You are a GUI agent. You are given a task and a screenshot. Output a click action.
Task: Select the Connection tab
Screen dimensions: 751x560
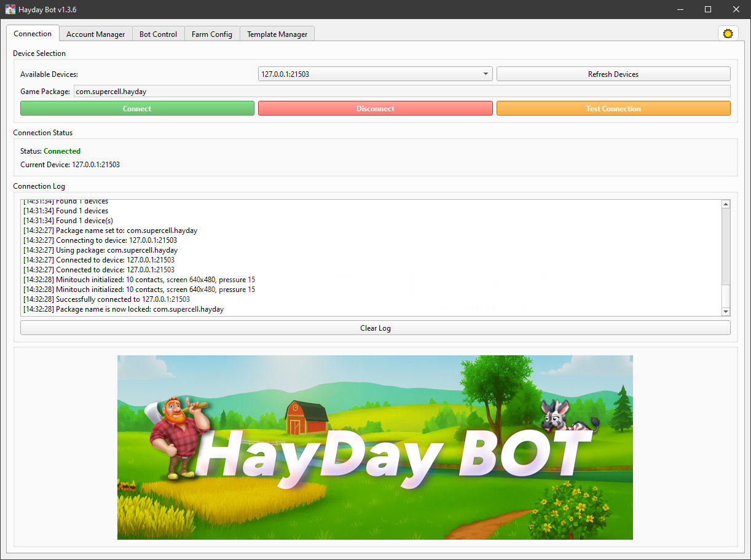tap(33, 34)
